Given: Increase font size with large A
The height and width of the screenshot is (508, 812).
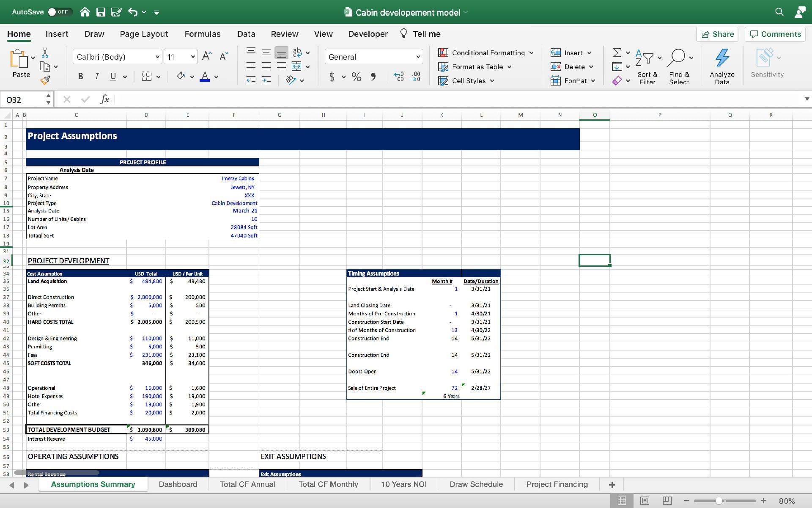Looking at the screenshot, I should coord(207,56).
